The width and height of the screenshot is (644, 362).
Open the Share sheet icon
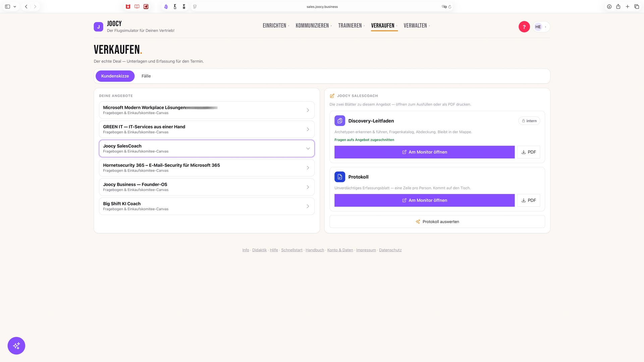pos(618,7)
